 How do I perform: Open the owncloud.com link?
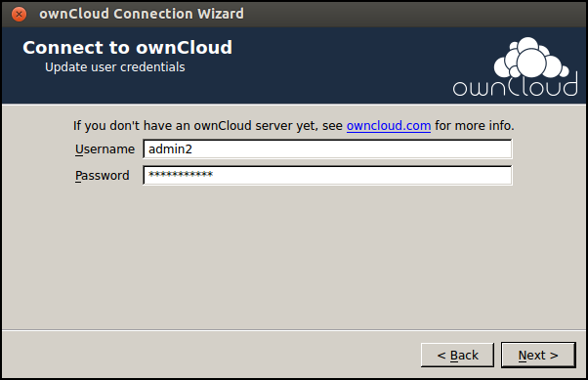(389, 126)
